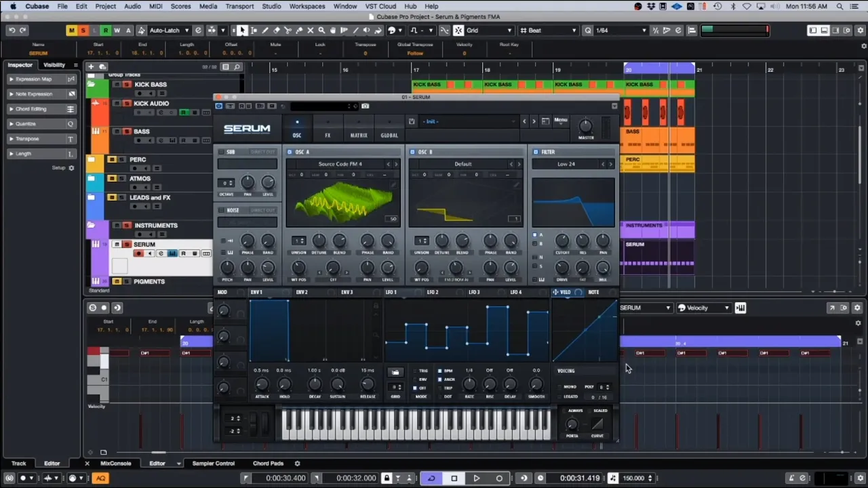Open the Workspaces menu
The image size is (868, 488).
pos(307,6)
